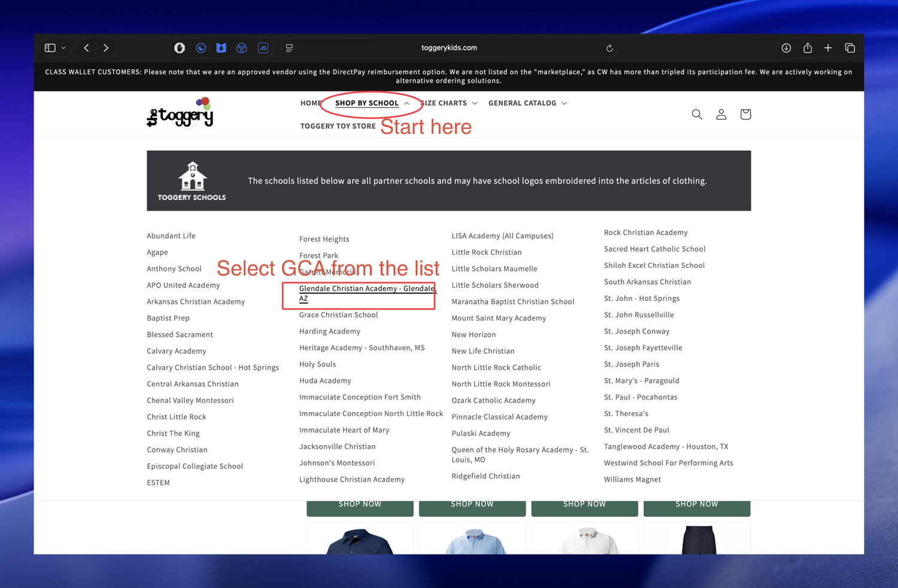Image resolution: width=898 pixels, height=588 pixels.
Task: Open Westwind School For Performing Arts
Action: [x=669, y=463]
